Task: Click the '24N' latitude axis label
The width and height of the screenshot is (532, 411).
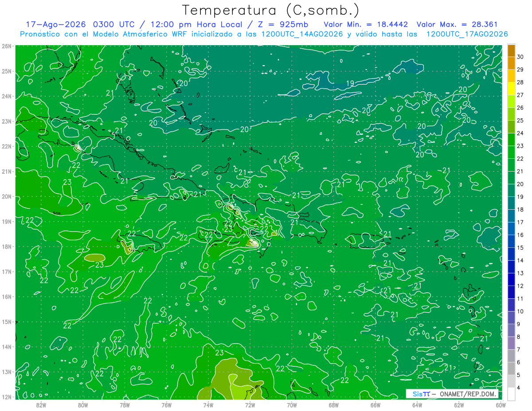Action: point(7,96)
